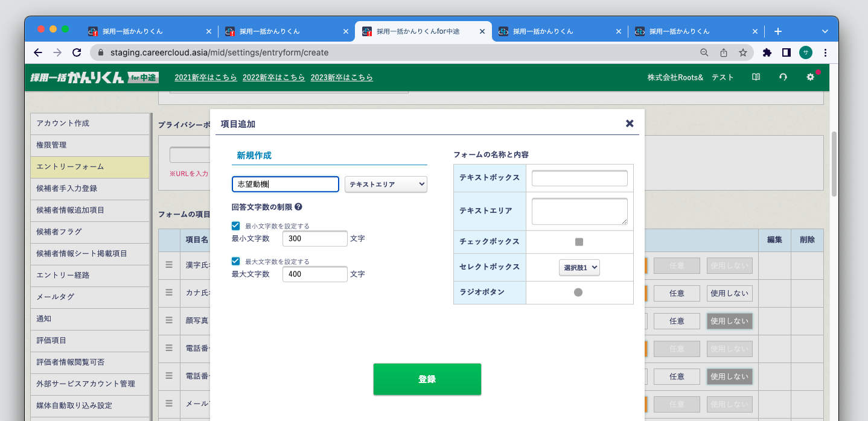
Task: Click the tab list chevron near the new tab button
Action: 825,31
